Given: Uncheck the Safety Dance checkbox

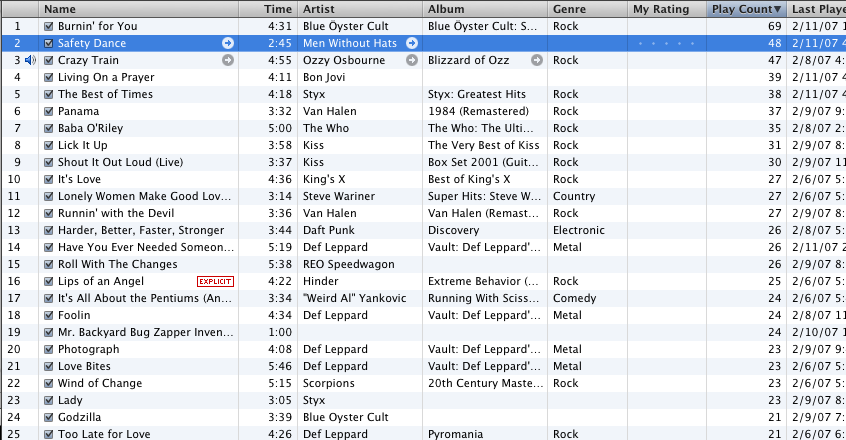Looking at the screenshot, I should [x=49, y=43].
